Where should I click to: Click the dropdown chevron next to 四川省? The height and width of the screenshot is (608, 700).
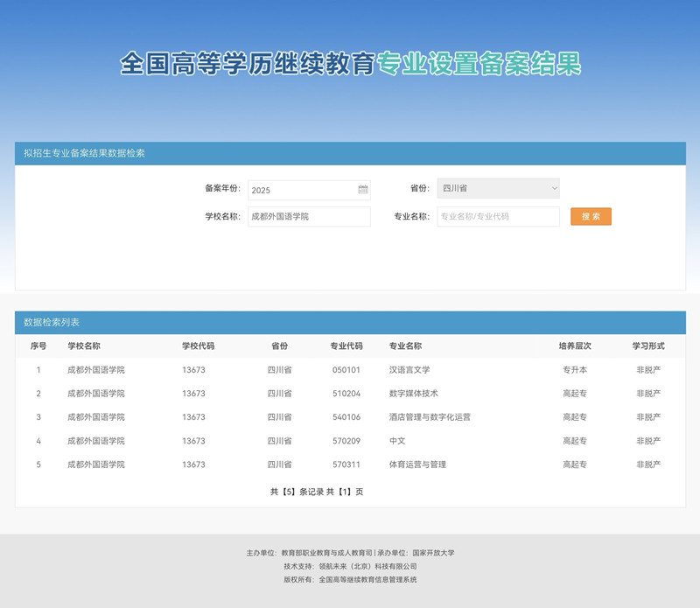[x=553, y=188]
